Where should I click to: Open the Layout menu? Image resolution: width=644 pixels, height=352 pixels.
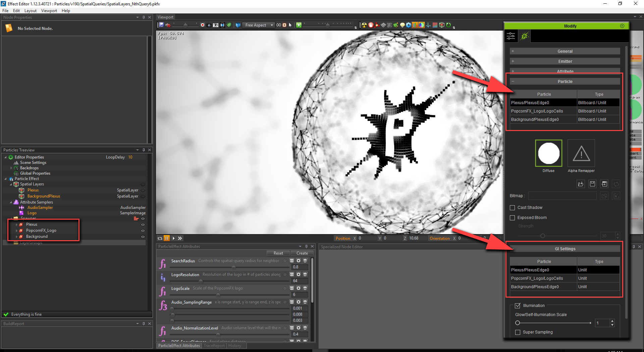(31, 11)
